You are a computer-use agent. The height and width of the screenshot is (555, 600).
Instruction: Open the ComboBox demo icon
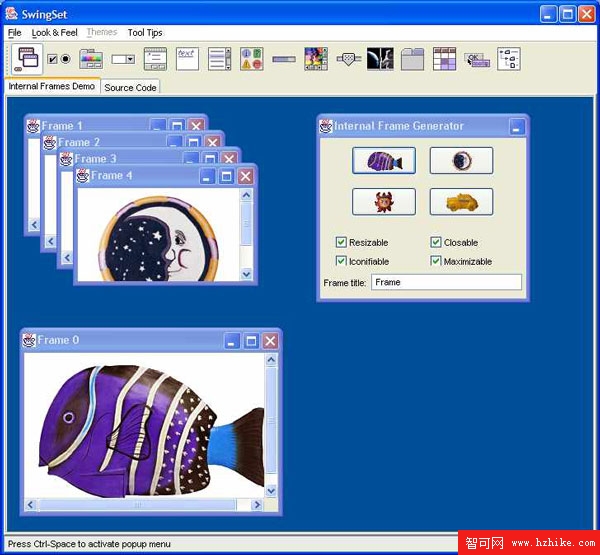coord(123,59)
